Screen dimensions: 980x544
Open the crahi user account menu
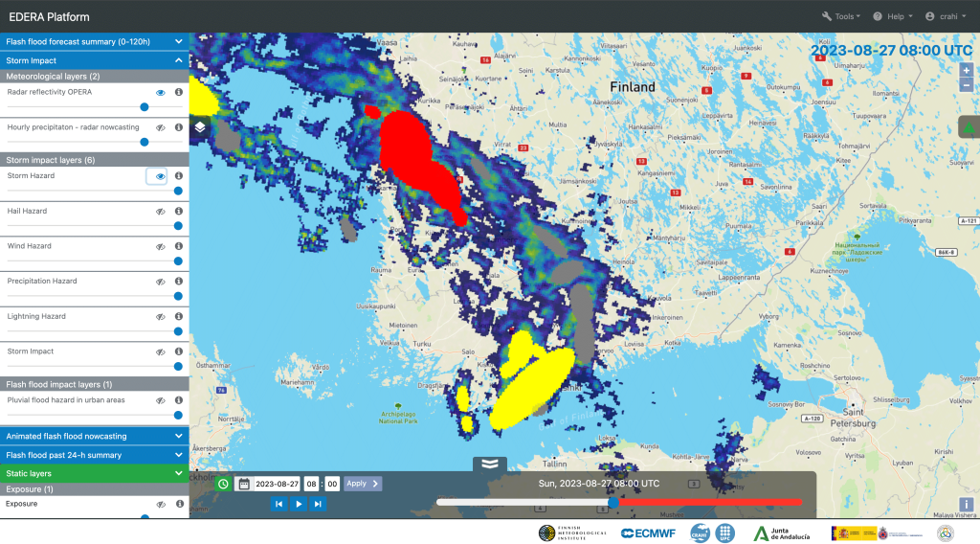(x=946, y=16)
